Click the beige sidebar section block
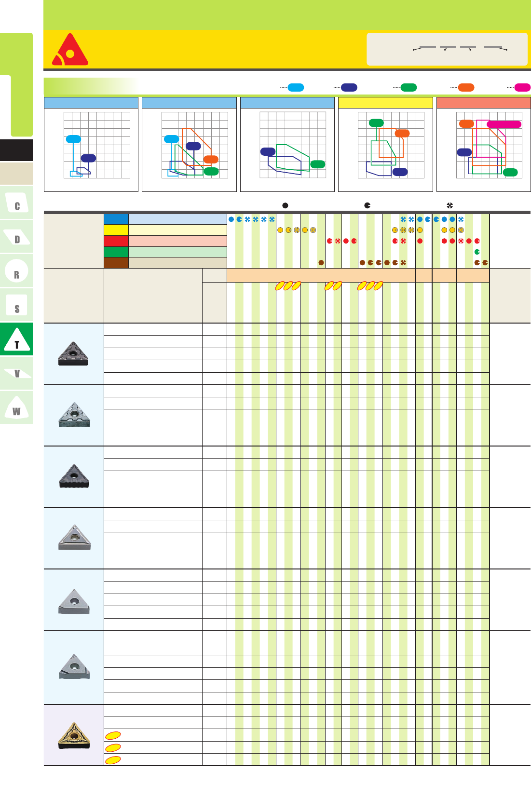The width and height of the screenshot is (531, 812). 16,174
